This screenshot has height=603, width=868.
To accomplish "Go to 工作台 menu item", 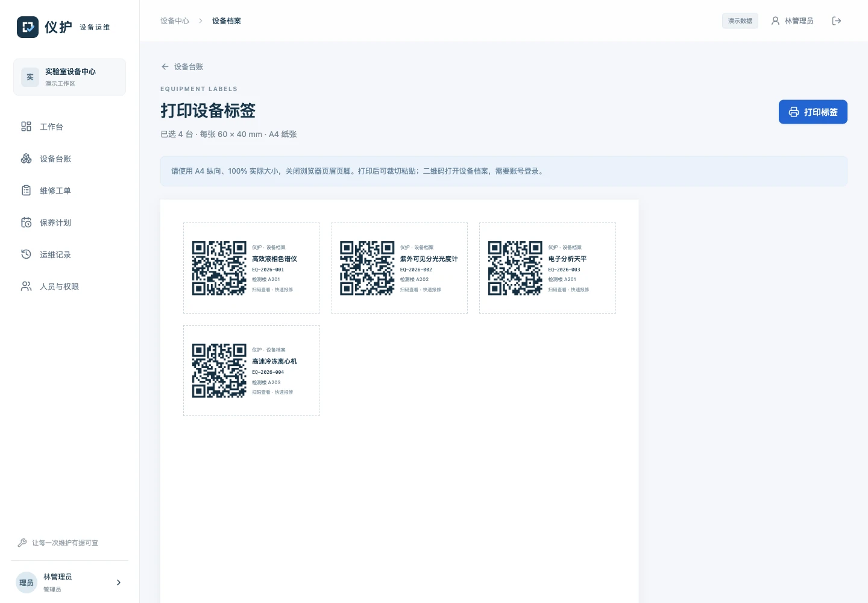I will pos(70,127).
